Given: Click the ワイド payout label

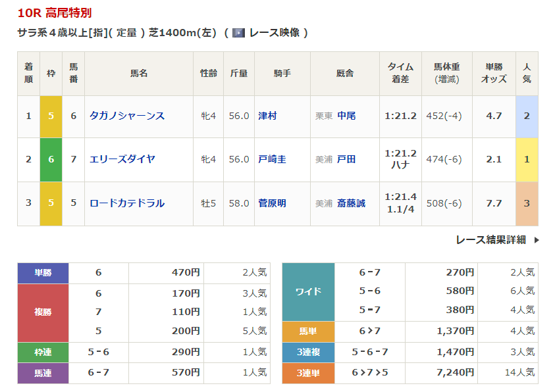Looking at the screenshot, I should tap(308, 291).
